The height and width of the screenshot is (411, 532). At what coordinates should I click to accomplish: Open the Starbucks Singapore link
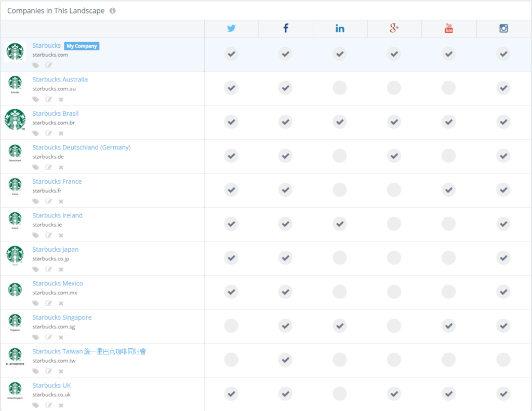pyautogui.click(x=62, y=318)
